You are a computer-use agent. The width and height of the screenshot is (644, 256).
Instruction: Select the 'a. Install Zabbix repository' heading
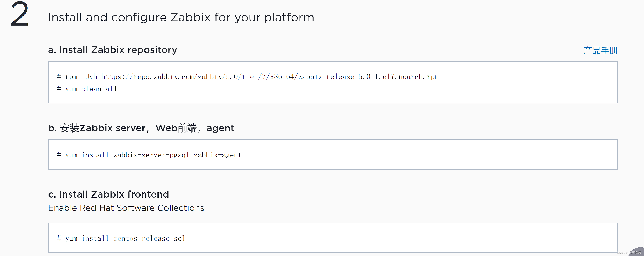pos(112,50)
